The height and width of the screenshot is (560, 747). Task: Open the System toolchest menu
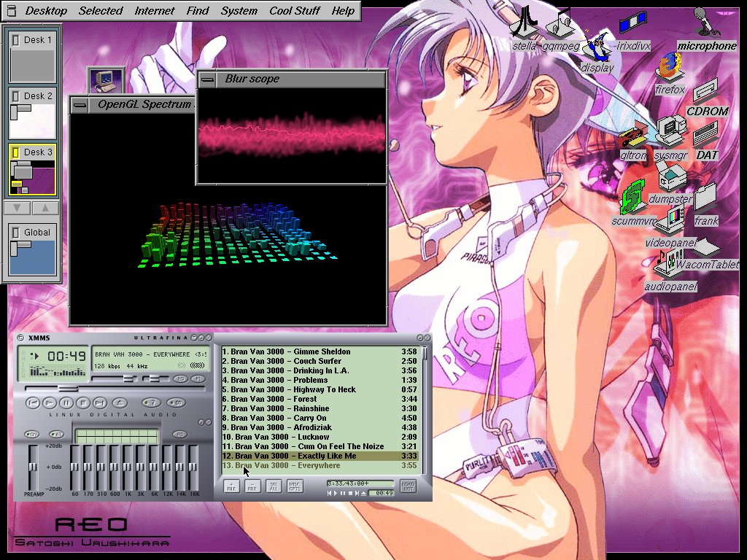(x=239, y=10)
